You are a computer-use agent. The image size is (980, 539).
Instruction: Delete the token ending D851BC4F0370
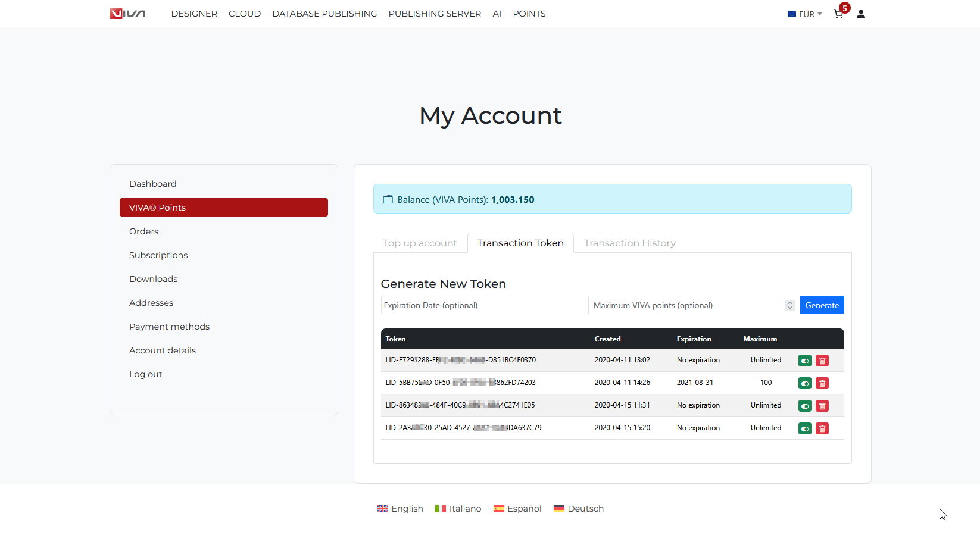click(822, 361)
